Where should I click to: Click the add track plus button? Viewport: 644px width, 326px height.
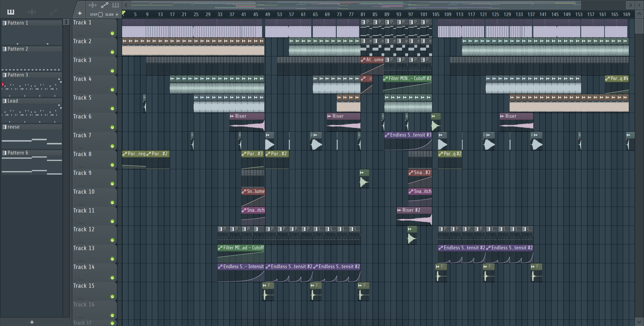[x=80, y=13]
